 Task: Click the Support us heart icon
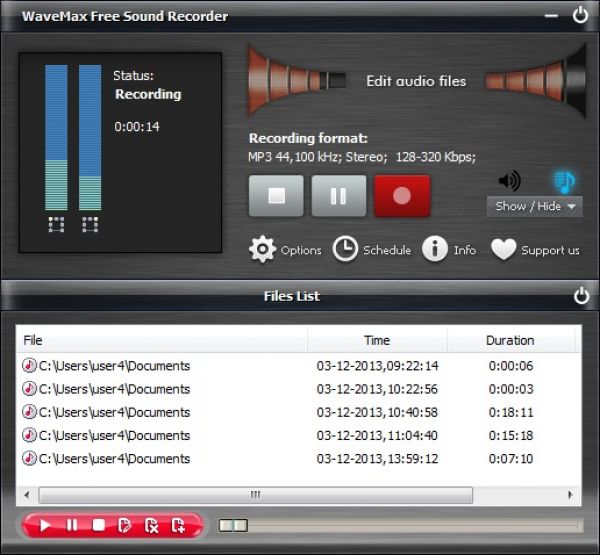pyautogui.click(x=503, y=250)
